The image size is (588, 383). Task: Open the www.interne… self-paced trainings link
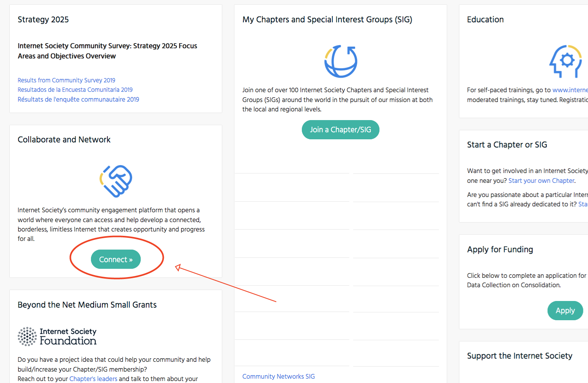(570, 90)
